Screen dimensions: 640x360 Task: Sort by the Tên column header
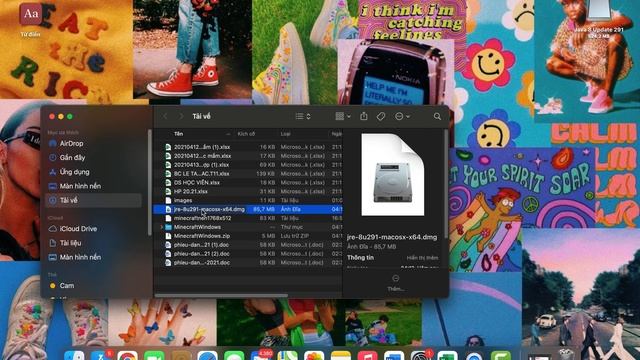click(178, 134)
